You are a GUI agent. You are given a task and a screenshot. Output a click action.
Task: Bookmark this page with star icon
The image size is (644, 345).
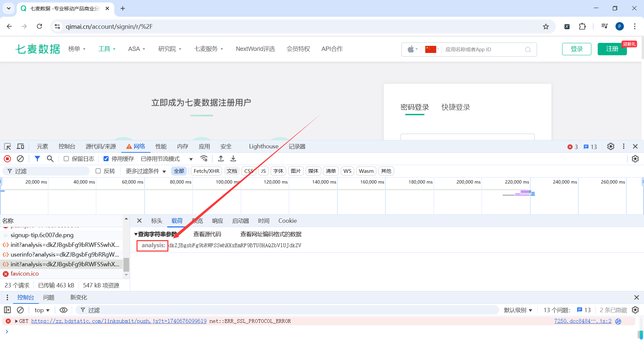point(546,26)
